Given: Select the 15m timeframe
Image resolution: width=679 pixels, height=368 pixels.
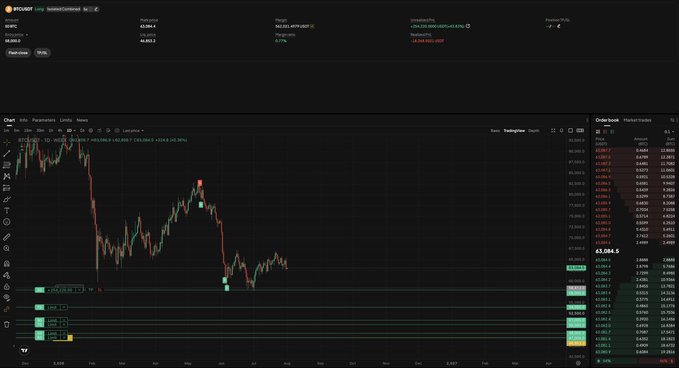Looking at the screenshot, I should (28, 130).
